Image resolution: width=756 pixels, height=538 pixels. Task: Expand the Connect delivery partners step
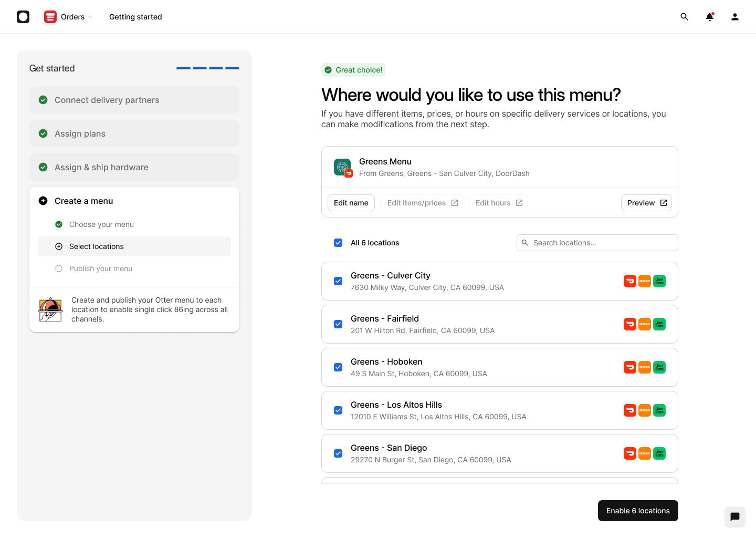[x=107, y=100]
